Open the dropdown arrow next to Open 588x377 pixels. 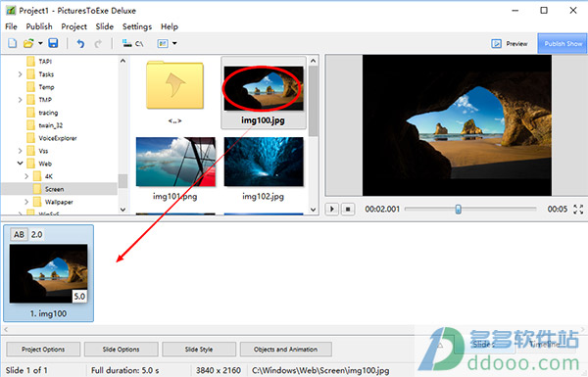tap(40, 43)
